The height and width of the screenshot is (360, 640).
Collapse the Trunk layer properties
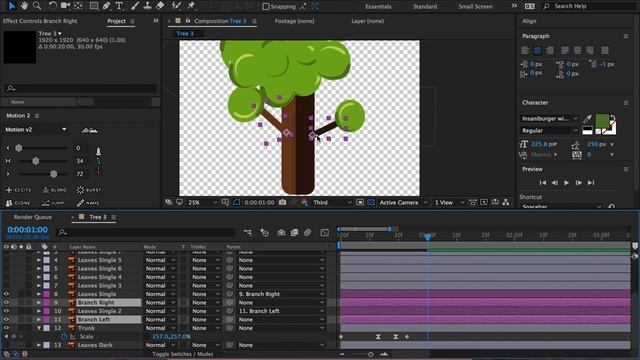(39, 328)
